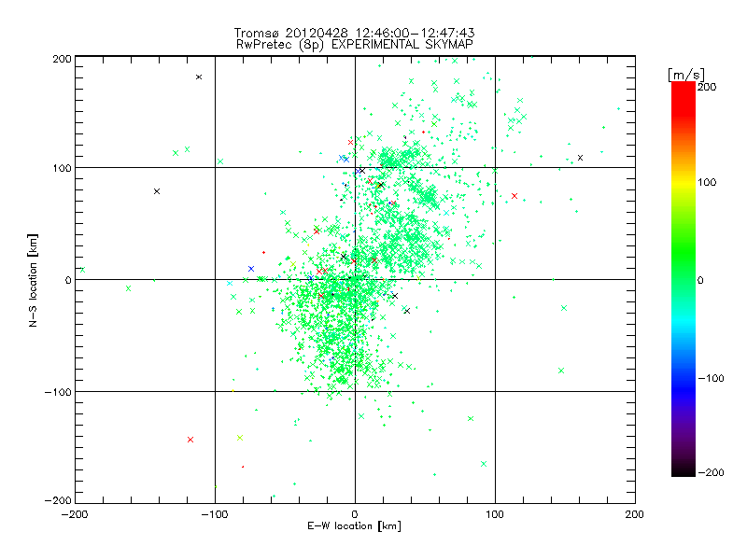Viewport: 747px width, 560px height.
Task: Click the plot title 'Tromsø 20120428 12:46:00-12:47:43'
Action: point(354,33)
